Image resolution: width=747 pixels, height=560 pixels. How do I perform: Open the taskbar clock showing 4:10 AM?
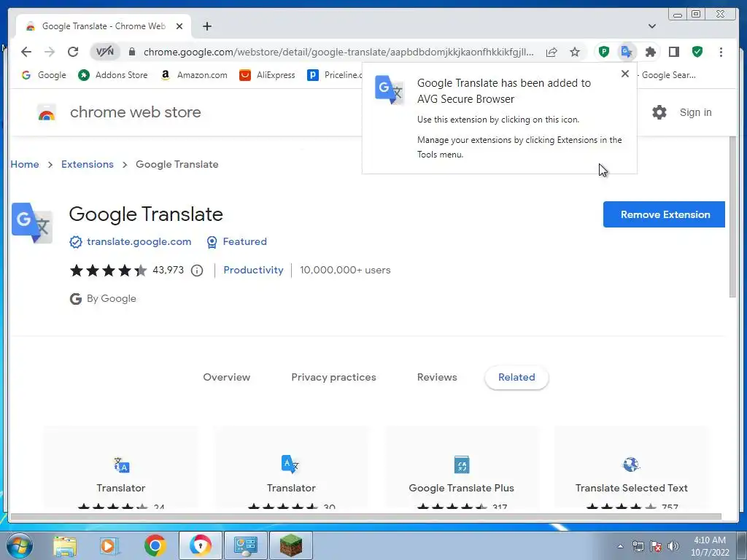(710, 546)
